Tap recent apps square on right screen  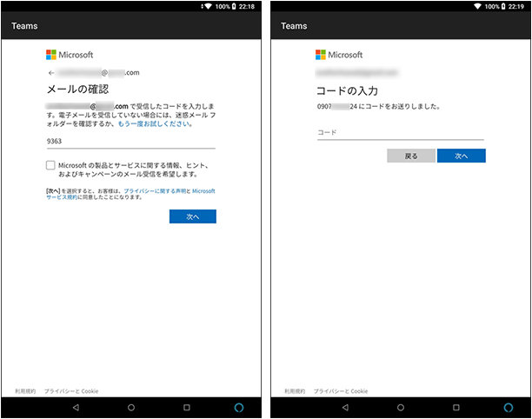(x=456, y=408)
